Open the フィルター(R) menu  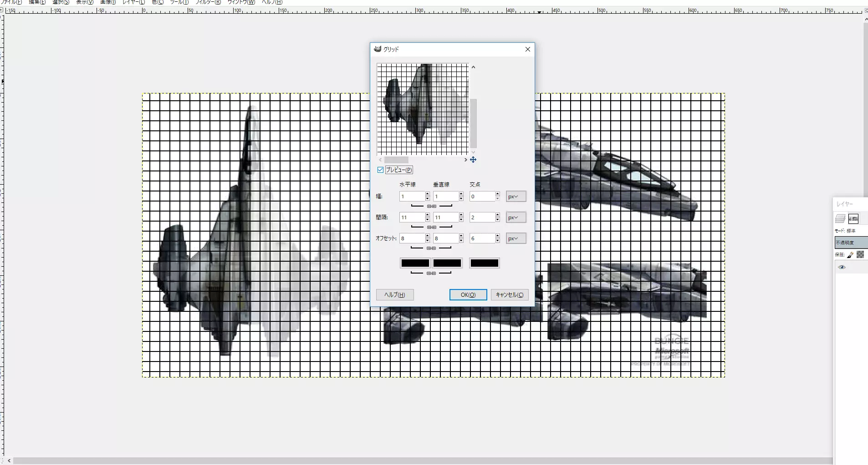click(208, 2)
